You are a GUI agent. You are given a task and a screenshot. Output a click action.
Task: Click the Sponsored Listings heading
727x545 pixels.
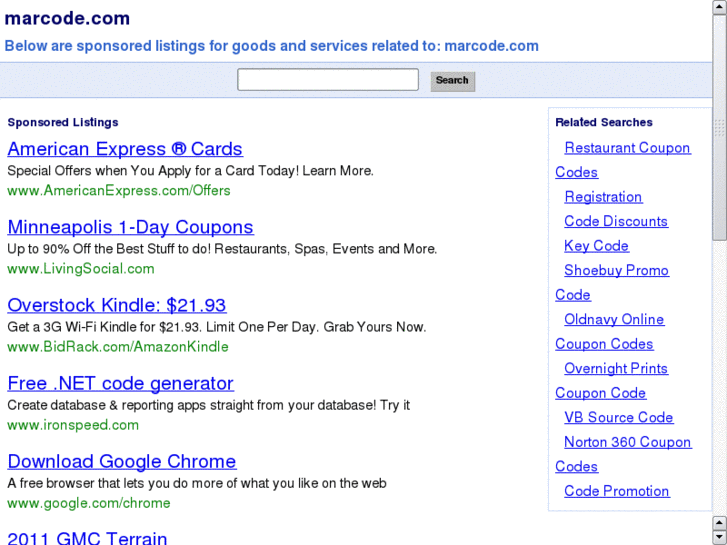pyautogui.click(x=63, y=122)
